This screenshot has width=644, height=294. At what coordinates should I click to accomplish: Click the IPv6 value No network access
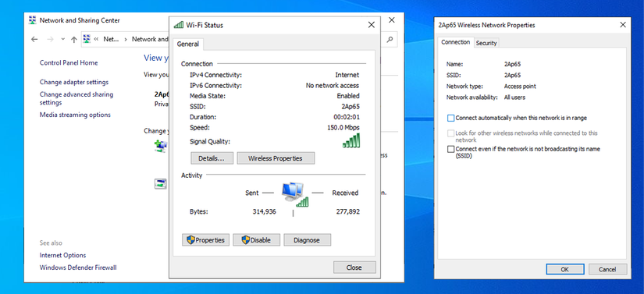333,85
